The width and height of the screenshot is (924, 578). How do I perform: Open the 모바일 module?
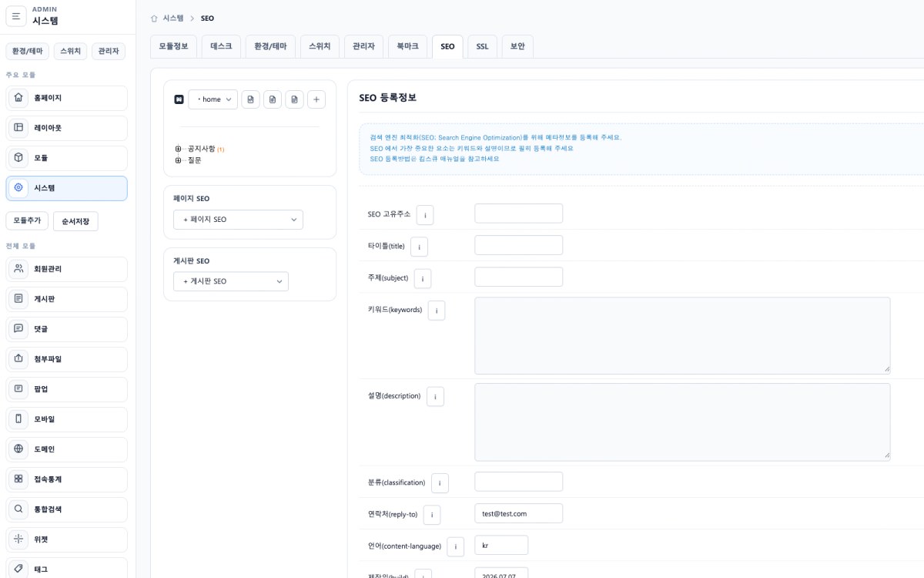[x=66, y=419]
